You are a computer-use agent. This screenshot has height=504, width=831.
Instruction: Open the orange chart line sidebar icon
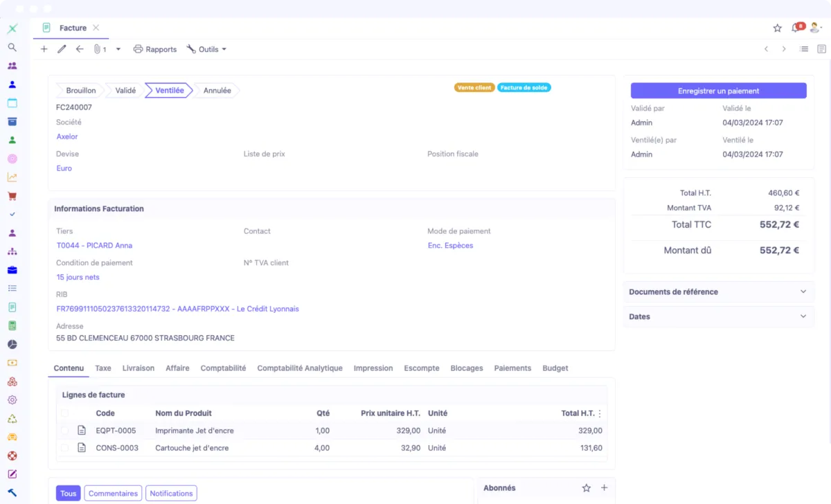pyautogui.click(x=12, y=177)
